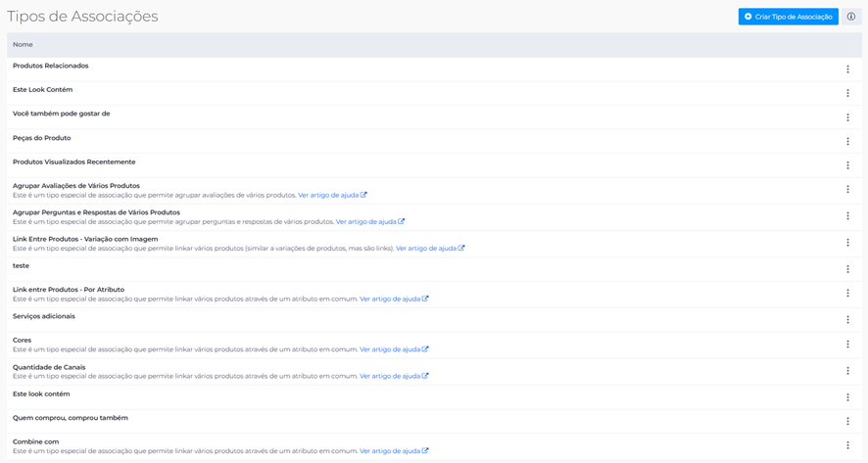Open options for Quantidade de Canais row
Viewport: 868px width, 463px height.
click(x=847, y=371)
